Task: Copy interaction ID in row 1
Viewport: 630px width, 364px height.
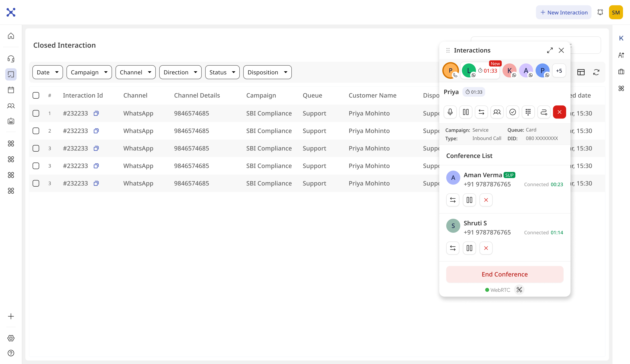Action: 96,113
